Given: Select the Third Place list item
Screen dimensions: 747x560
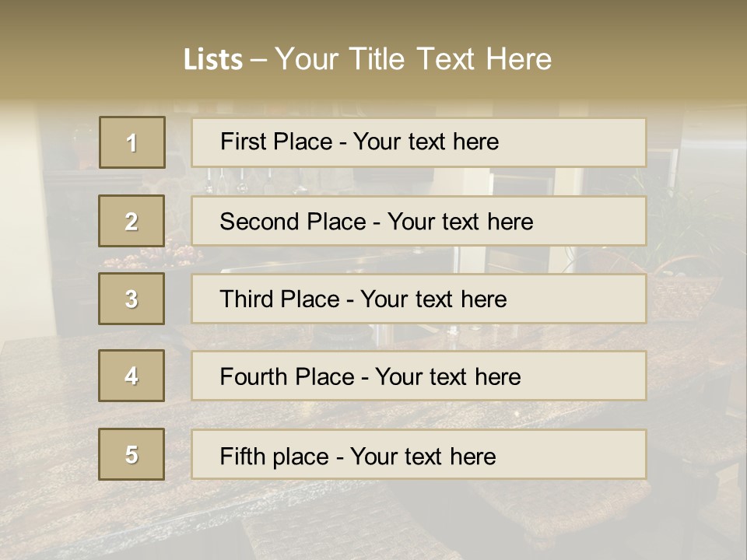Looking at the screenshot, I should coord(419,299).
